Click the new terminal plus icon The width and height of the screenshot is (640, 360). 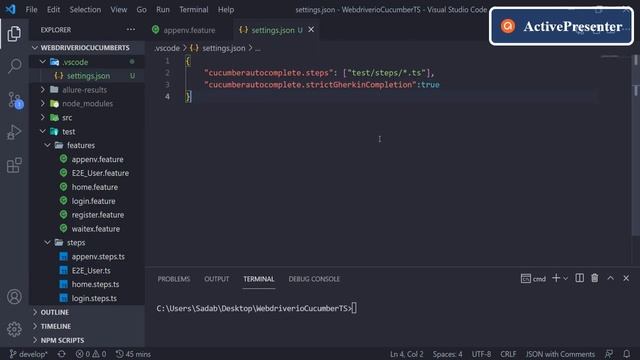556,278
